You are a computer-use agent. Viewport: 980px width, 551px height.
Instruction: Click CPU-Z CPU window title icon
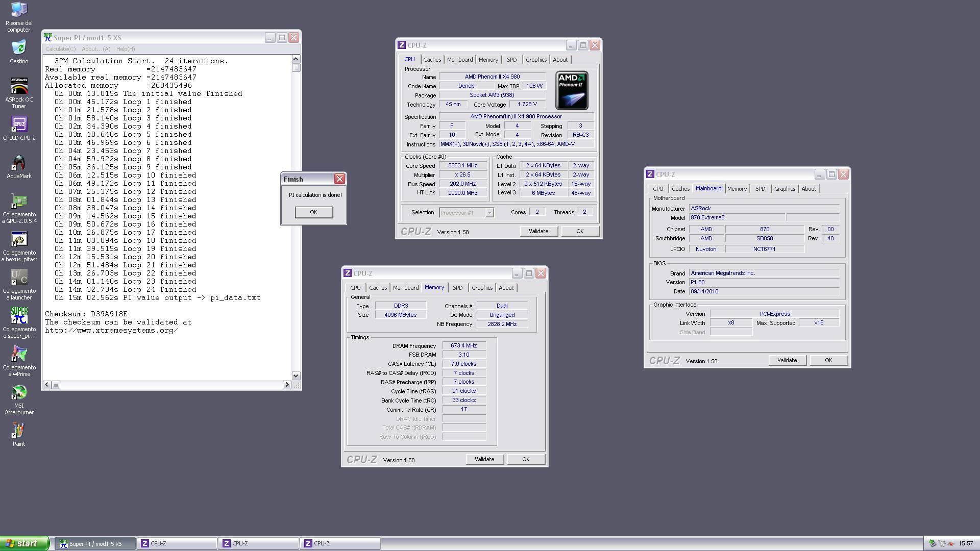coord(402,45)
